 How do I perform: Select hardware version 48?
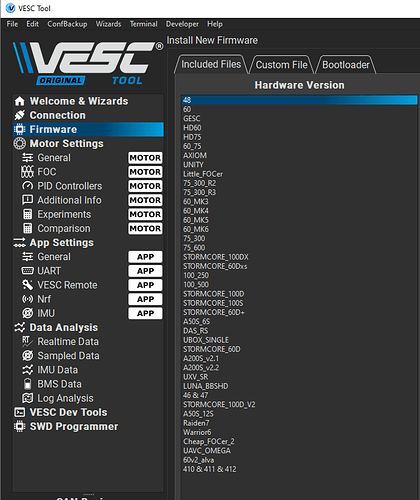(299, 100)
